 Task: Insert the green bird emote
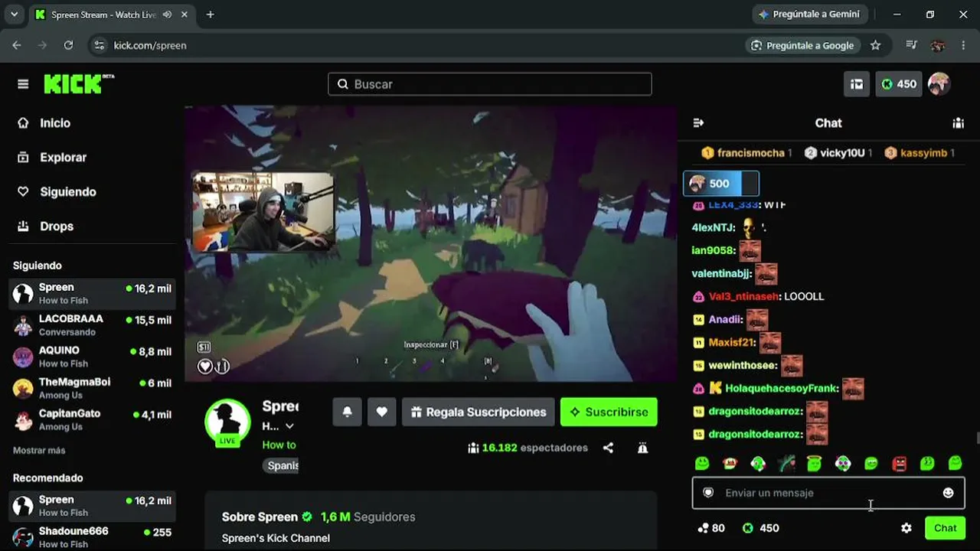coord(758,463)
